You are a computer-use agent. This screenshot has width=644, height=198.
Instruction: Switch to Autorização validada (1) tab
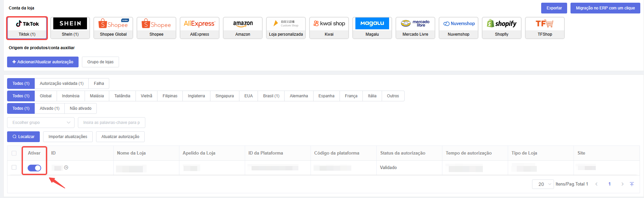pos(62,84)
